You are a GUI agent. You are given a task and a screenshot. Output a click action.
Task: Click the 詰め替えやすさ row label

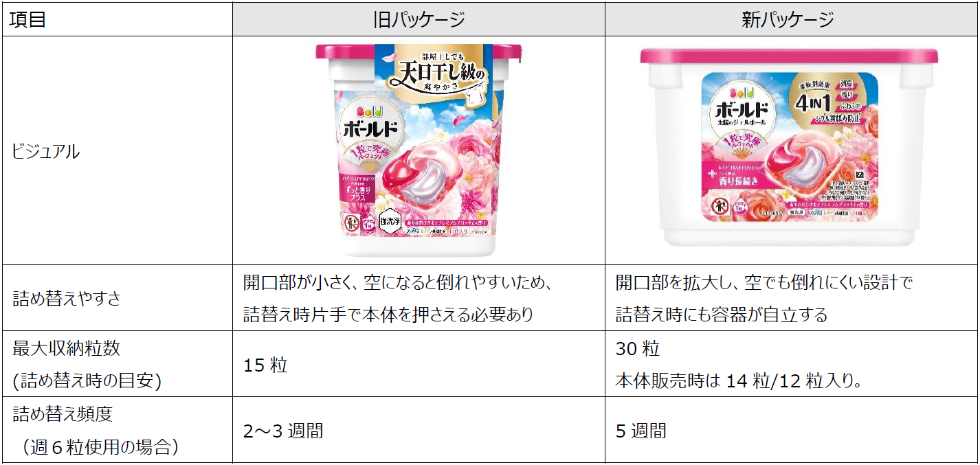coord(67,298)
